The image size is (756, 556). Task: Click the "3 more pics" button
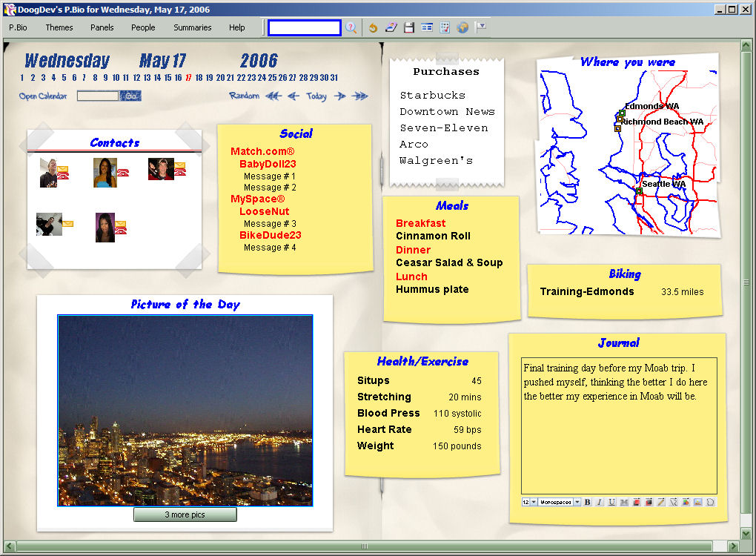pos(185,514)
